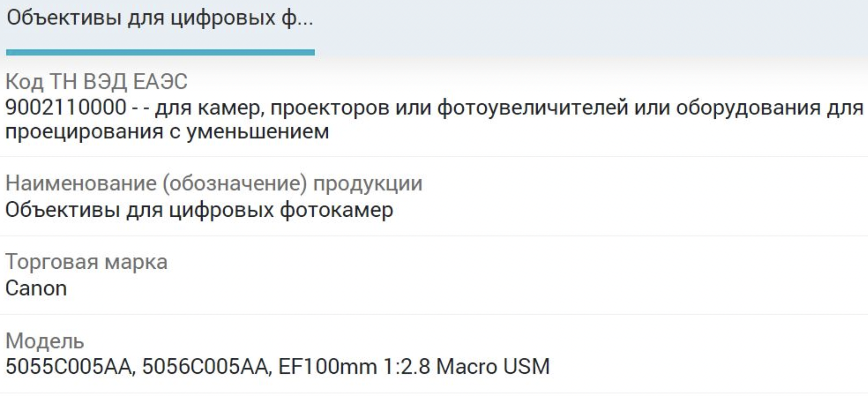Click the code number 9002110000
The height and width of the screenshot is (396, 868).
(x=66, y=108)
